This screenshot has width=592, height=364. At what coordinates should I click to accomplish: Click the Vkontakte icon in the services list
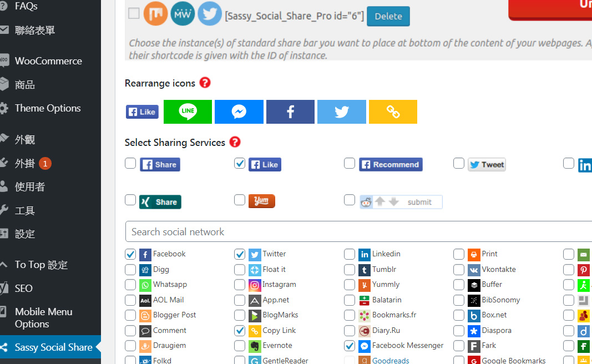[474, 270]
